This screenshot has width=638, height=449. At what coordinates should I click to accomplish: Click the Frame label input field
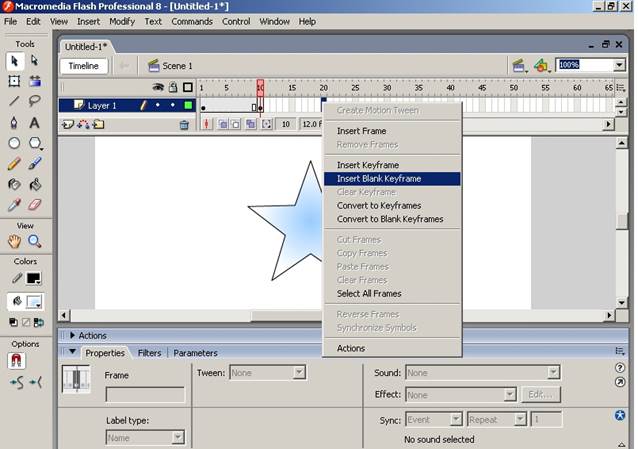(145, 394)
